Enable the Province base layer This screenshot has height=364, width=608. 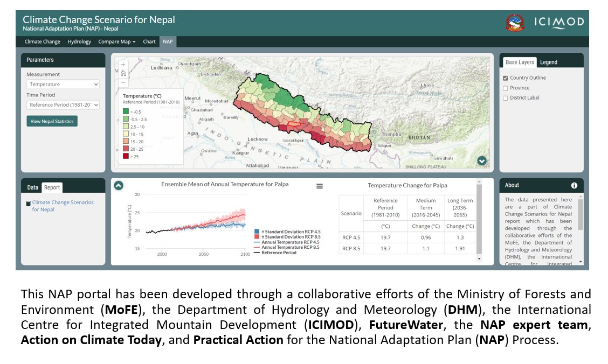(505, 87)
